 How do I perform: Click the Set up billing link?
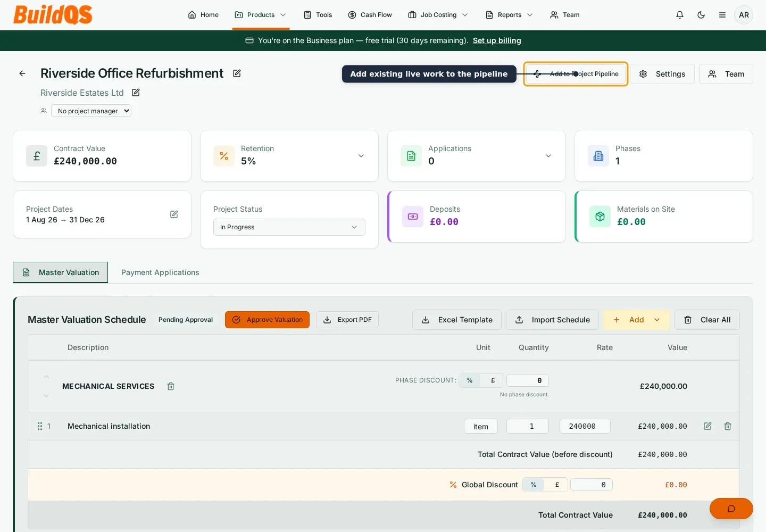click(x=497, y=40)
